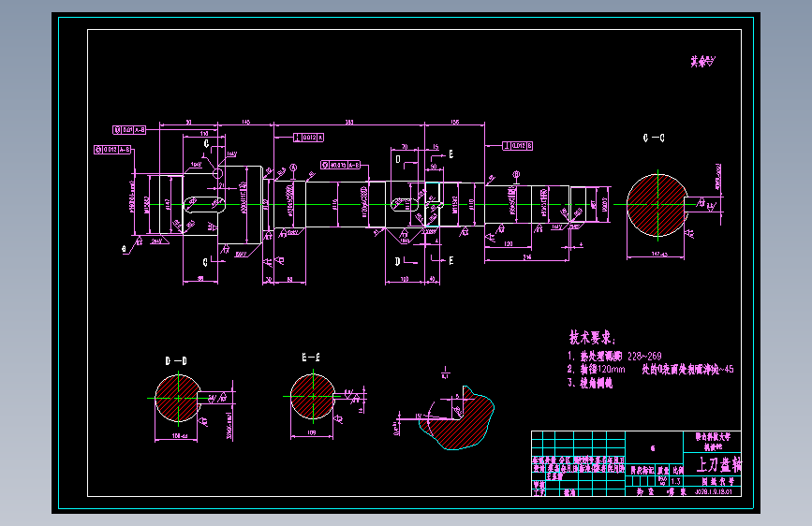Select technical requirement line 1 with 228~269
812x526 pixels.
point(614,357)
